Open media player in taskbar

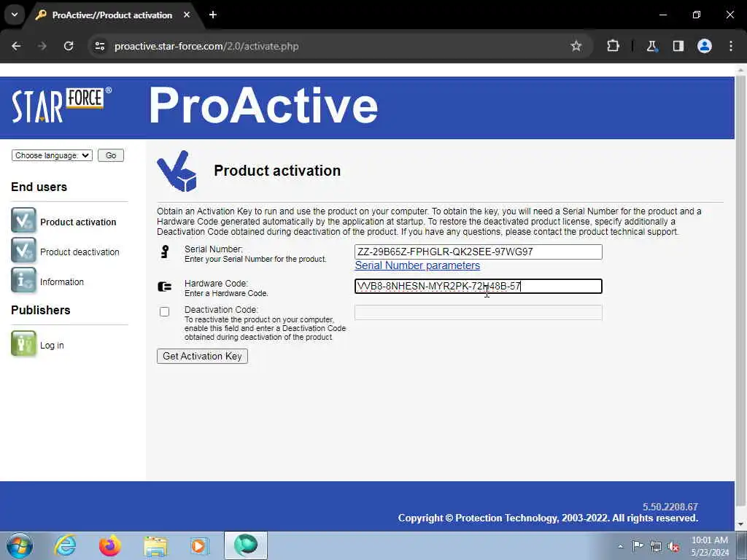pos(200,545)
